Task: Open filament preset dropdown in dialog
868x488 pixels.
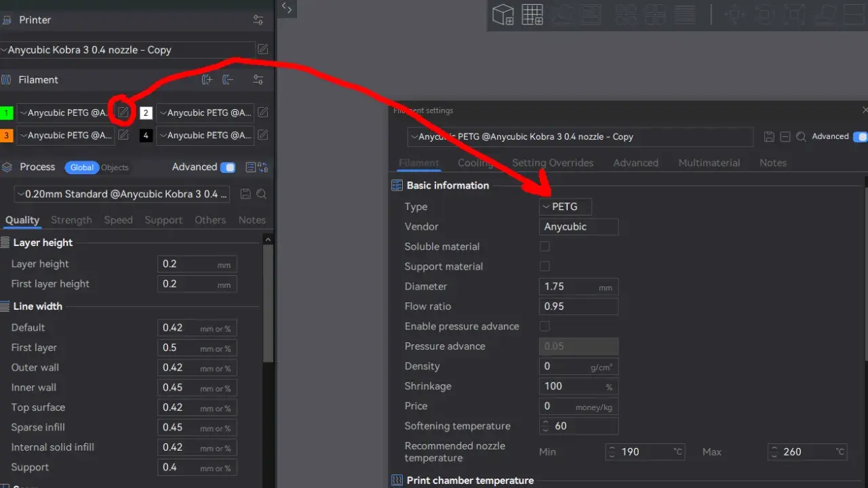Action: (x=580, y=137)
